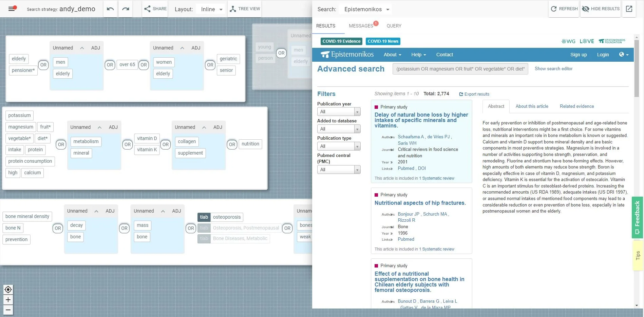The height and width of the screenshot is (317, 644).
Task: Open the Contact page
Action: tap(444, 55)
